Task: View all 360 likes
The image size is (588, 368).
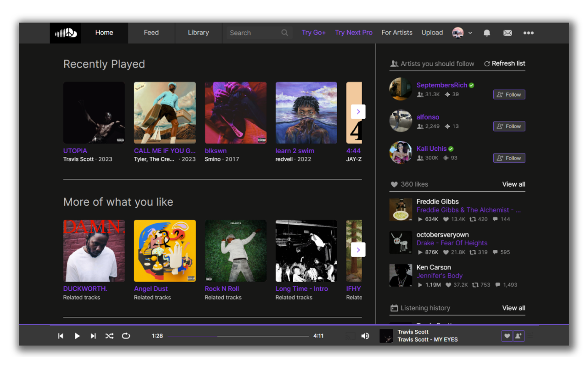Action: (514, 184)
